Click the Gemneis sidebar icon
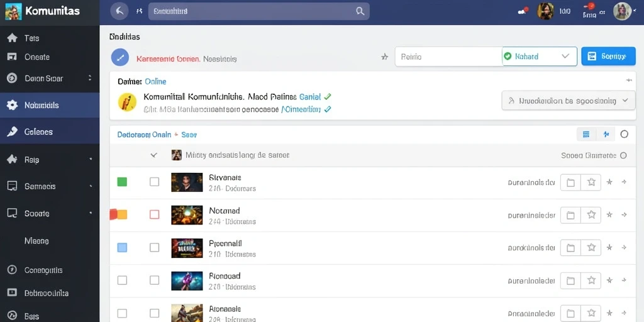 pyautogui.click(x=13, y=186)
